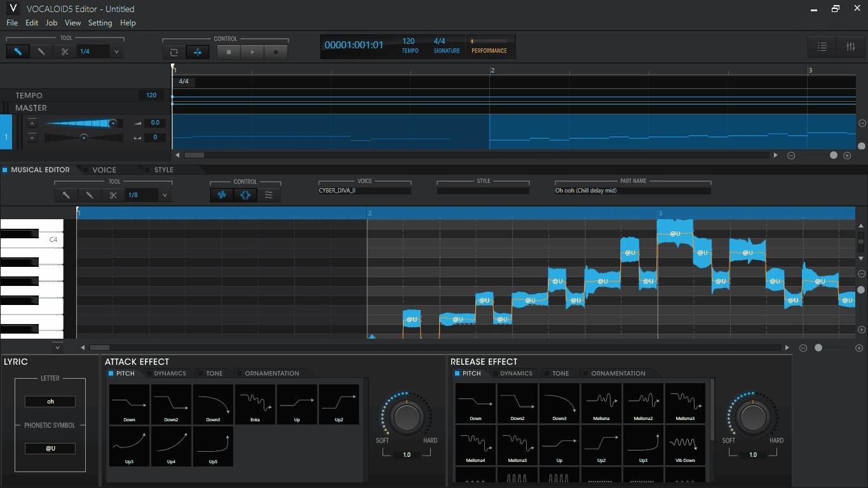
Task: Toggle waveform display in Musical Editor controls
Action: click(222, 195)
